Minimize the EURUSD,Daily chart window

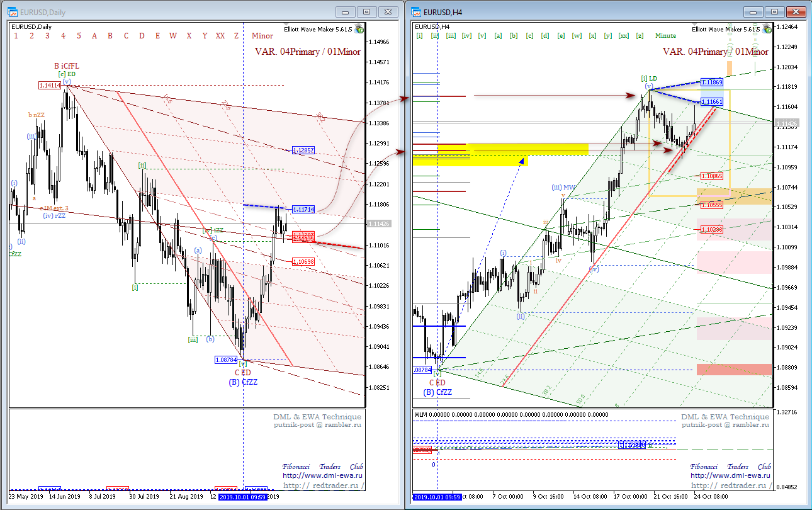click(345, 11)
